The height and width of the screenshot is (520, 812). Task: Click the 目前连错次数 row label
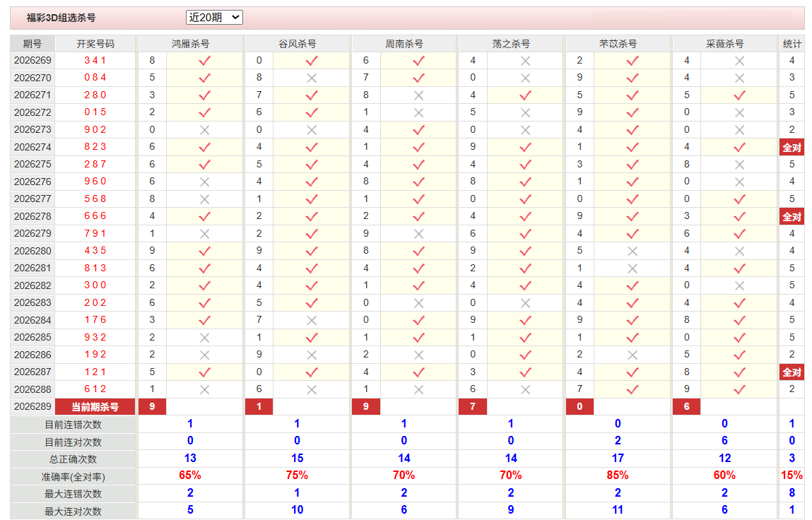coord(73,425)
